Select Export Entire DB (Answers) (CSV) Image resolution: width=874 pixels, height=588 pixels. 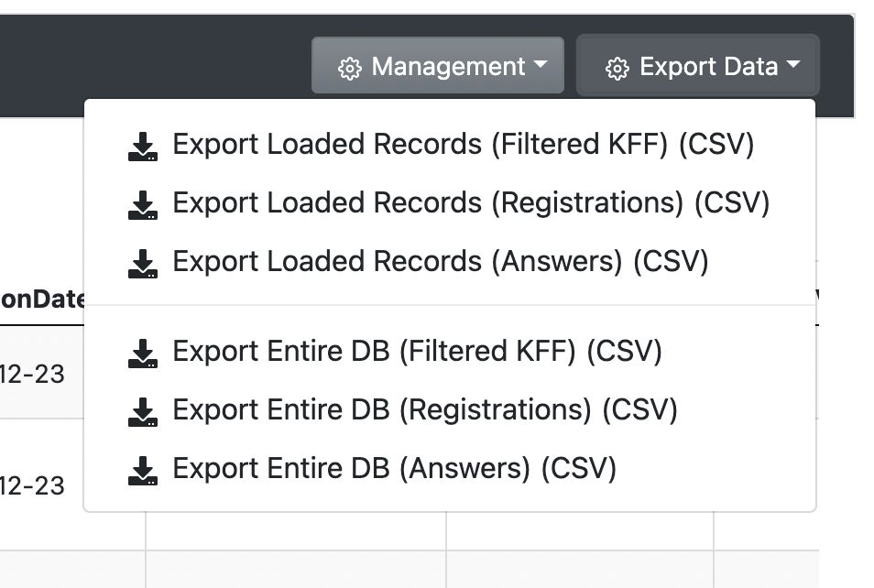click(x=449, y=469)
